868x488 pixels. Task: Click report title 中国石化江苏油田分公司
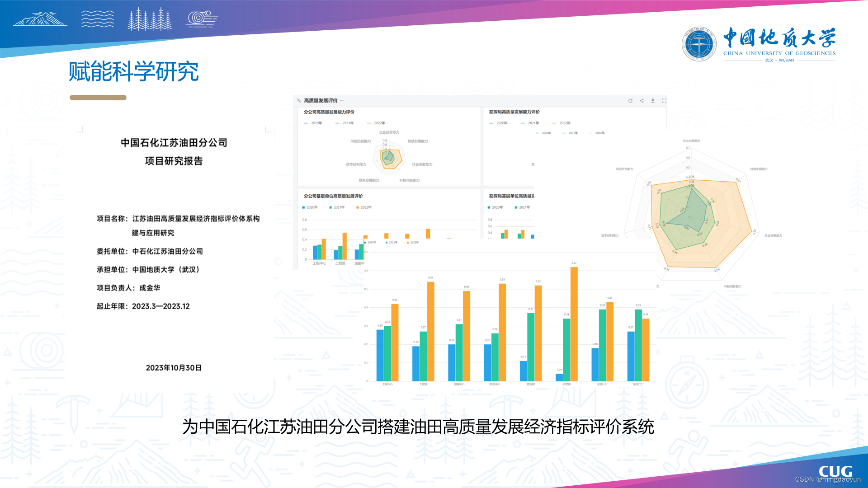[x=174, y=143]
